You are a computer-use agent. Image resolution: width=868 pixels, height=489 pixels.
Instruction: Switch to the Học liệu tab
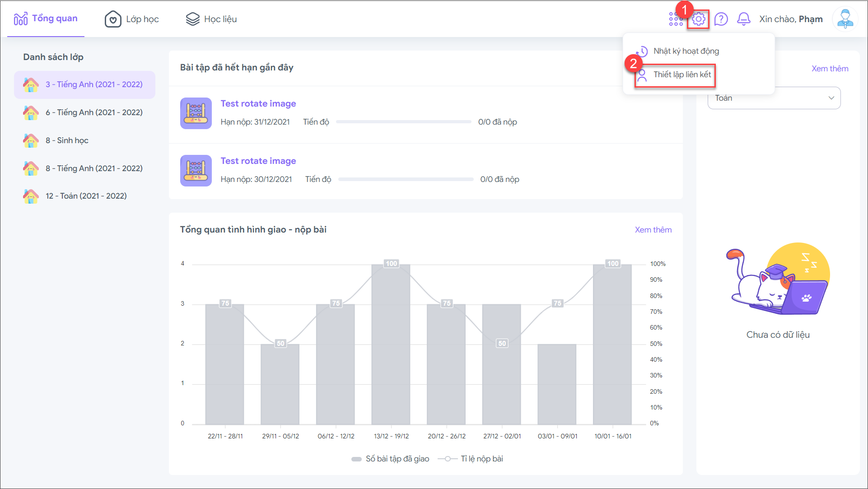(211, 19)
